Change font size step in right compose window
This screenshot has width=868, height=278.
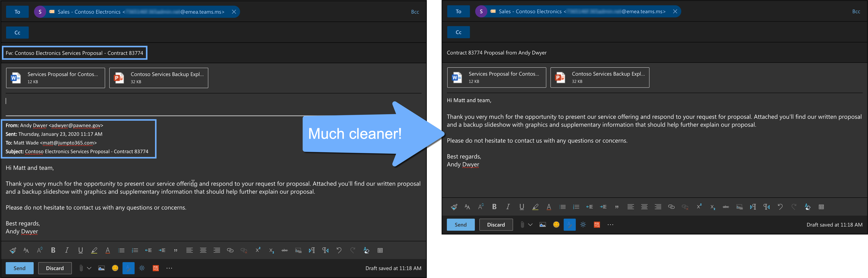point(481,207)
